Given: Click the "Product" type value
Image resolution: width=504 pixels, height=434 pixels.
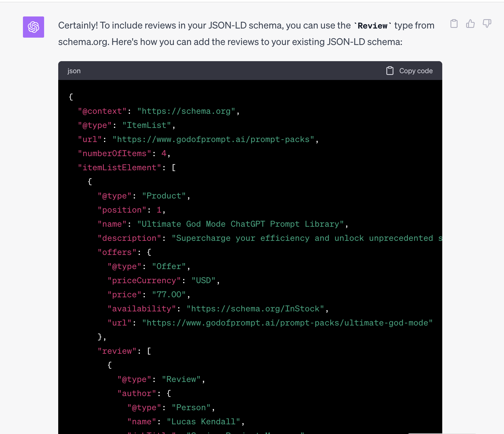Looking at the screenshot, I should [x=164, y=196].
